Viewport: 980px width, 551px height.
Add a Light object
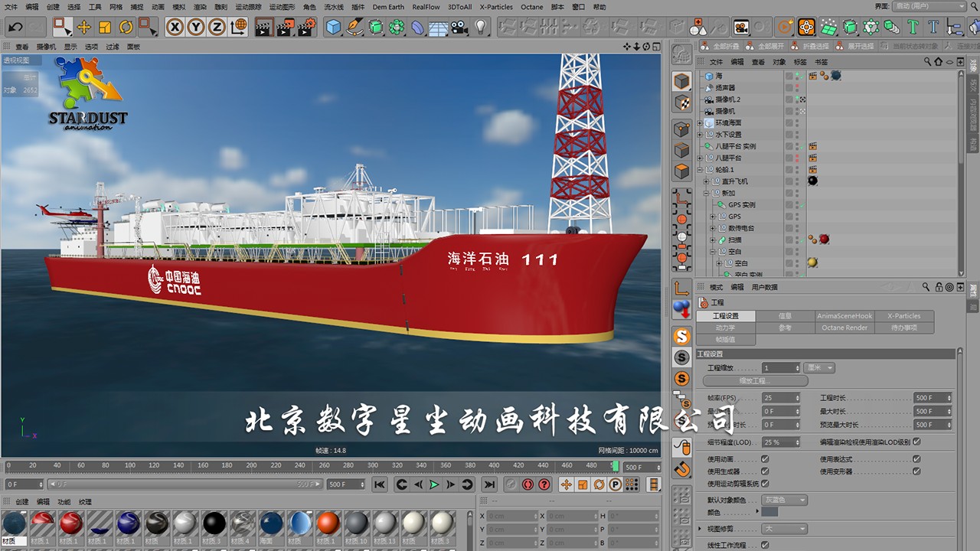click(x=480, y=28)
